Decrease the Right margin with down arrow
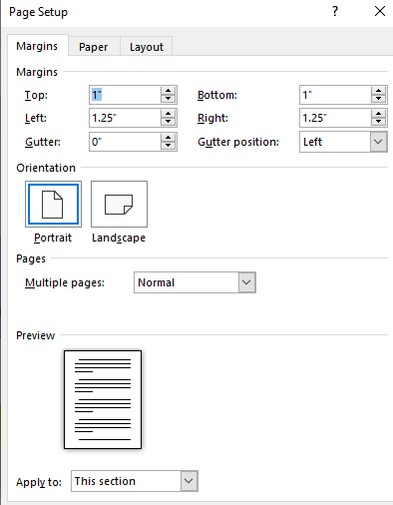 click(378, 122)
